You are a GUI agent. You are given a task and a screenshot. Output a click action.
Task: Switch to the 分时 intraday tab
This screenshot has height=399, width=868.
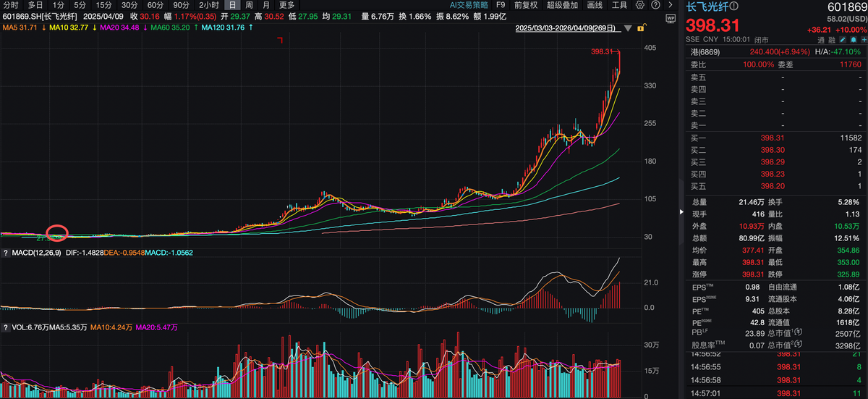point(11,5)
